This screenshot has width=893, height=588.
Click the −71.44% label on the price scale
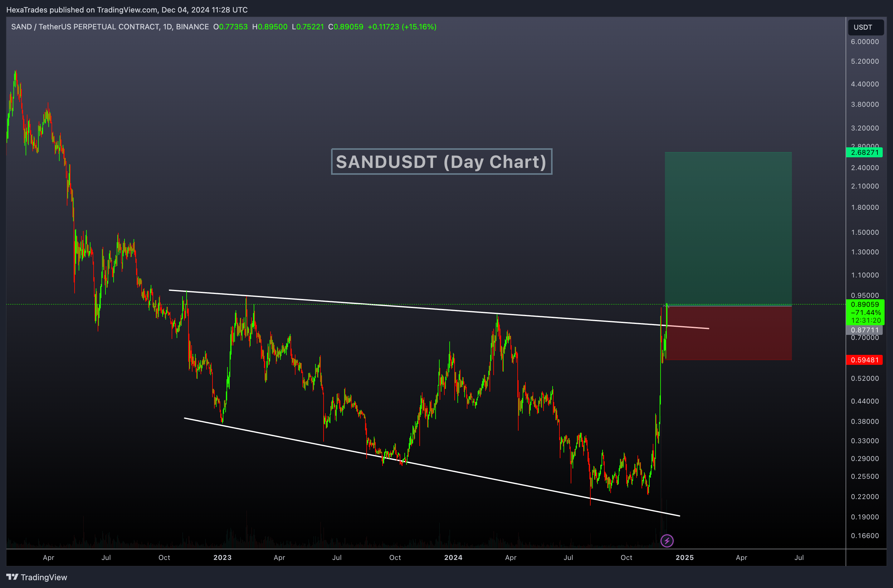coord(866,313)
